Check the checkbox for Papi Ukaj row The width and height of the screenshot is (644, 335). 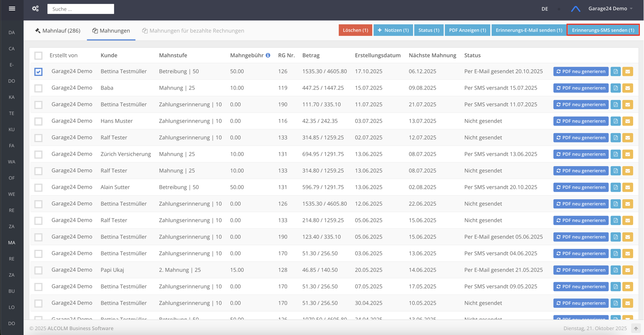[39, 270]
